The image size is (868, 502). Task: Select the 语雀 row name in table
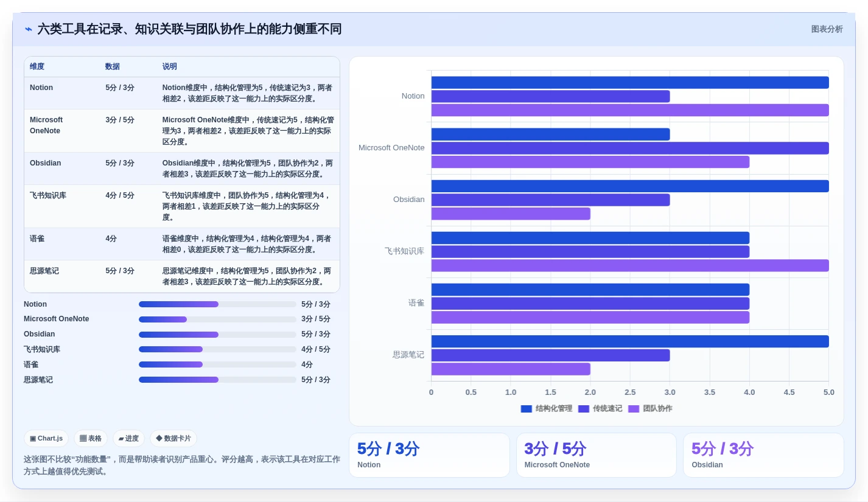pos(37,239)
